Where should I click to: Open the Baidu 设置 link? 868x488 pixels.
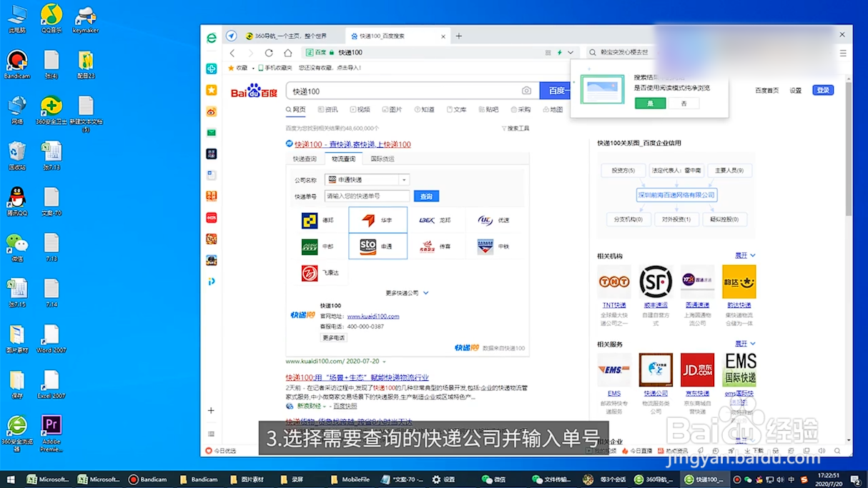(796, 91)
